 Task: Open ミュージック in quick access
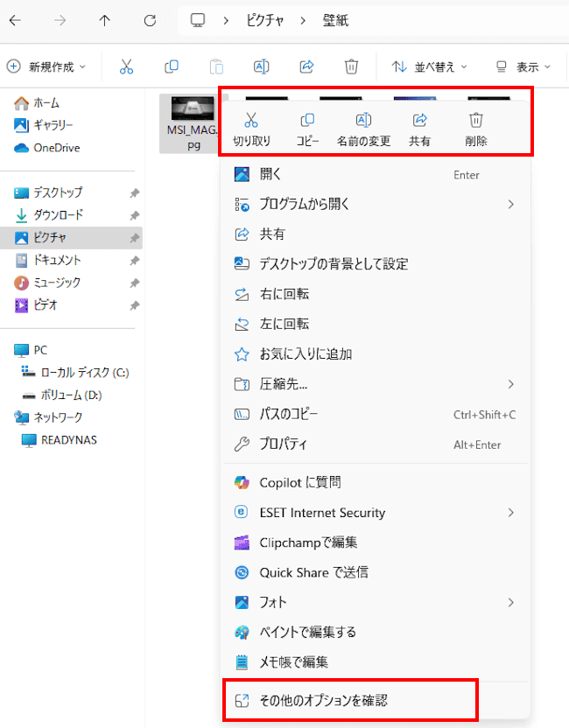point(47,283)
